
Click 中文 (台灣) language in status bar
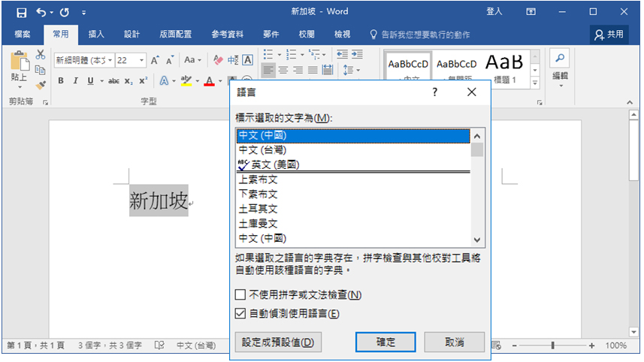pos(196,345)
